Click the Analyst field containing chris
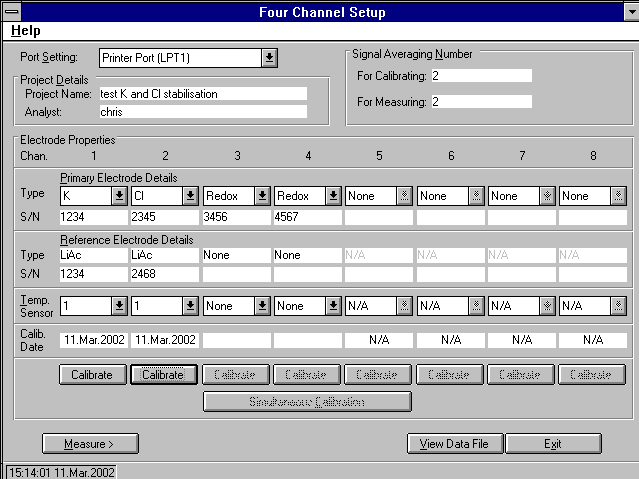639x479 pixels. tap(203, 112)
